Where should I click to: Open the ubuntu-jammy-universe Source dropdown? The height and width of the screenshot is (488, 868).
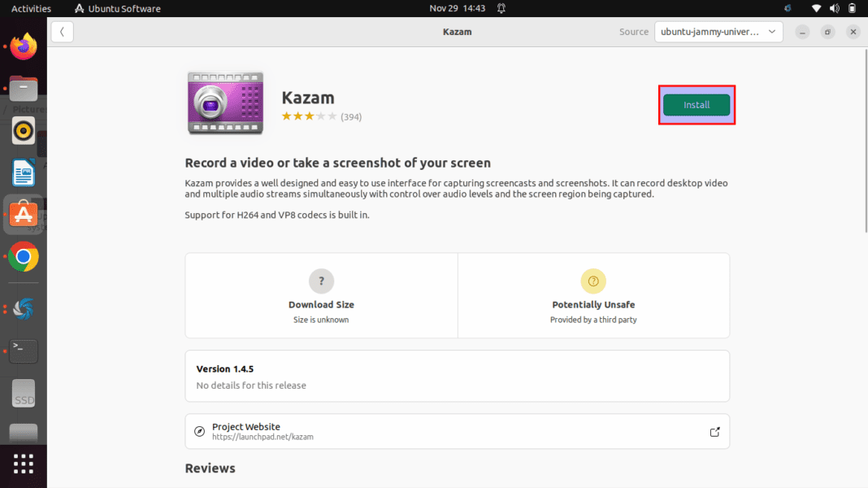[x=718, y=32]
